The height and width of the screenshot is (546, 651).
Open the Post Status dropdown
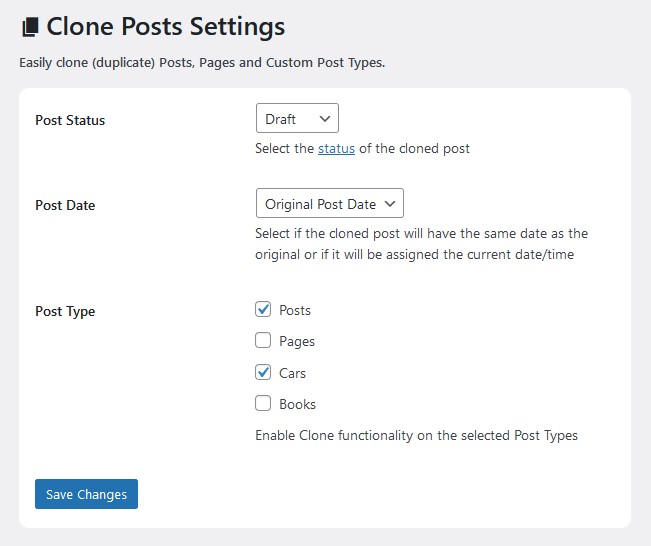point(297,119)
